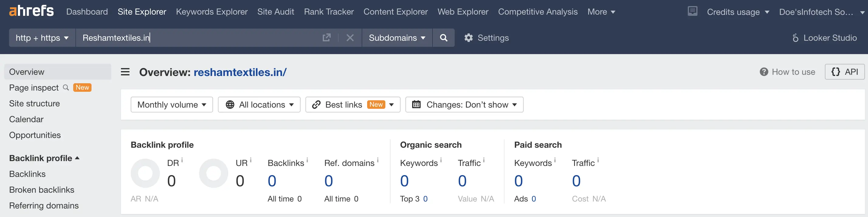Screen dimensions: 868x217
Task: Select Overview in sidebar
Action: point(58,72)
